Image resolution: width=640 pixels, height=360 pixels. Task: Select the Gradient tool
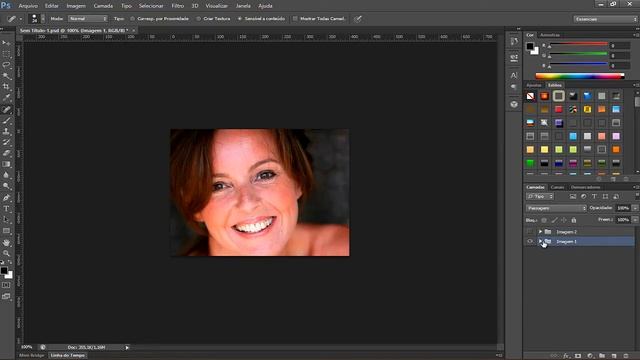(x=6, y=164)
